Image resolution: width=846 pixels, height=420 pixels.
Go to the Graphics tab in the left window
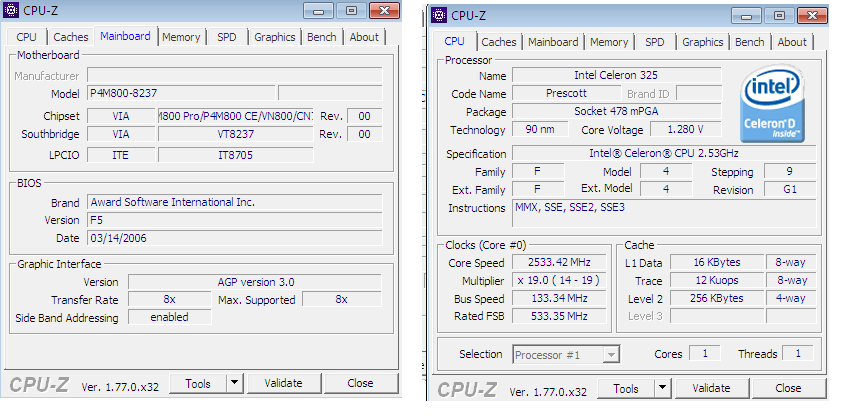[x=275, y=37]
